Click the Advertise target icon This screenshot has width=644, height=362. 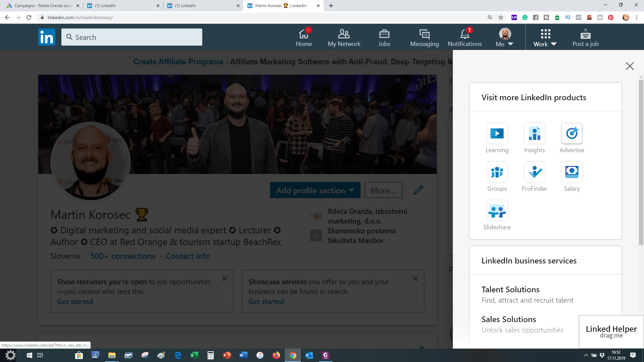coord(572,134)
